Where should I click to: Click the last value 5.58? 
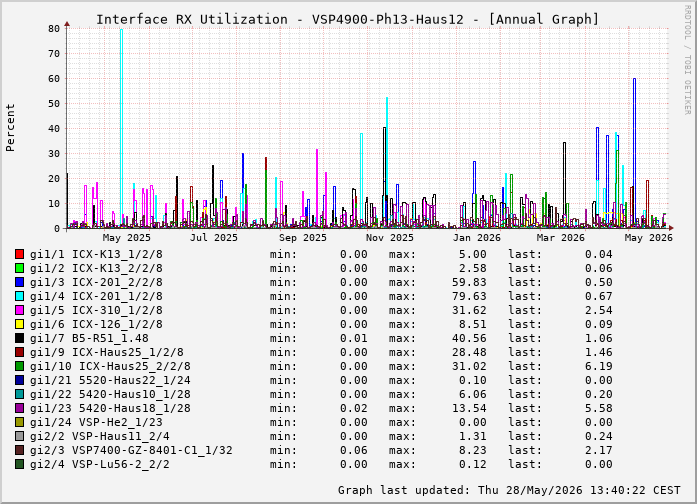(x=599, y=408)
